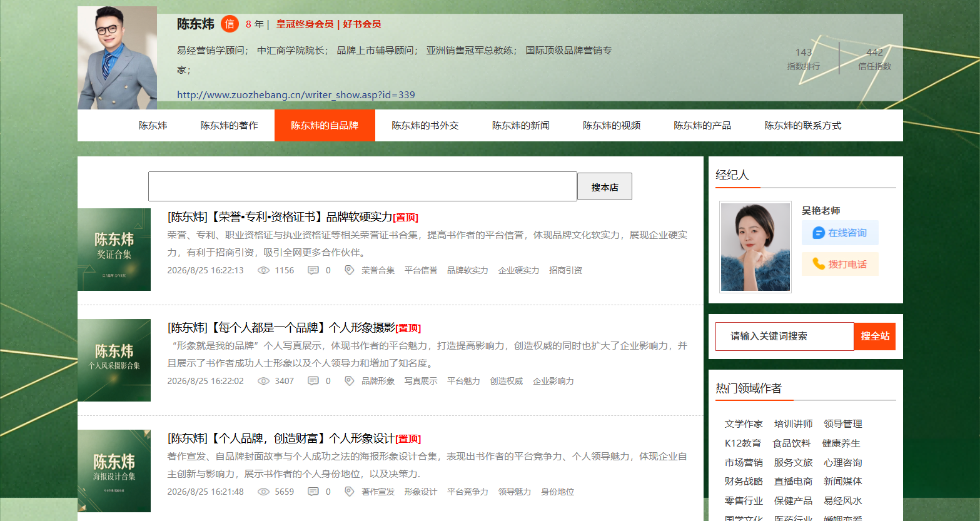Click phone icon on 拨打电话
Image resolution: width=980 pixels, height=521 pixels.
[x=818, y=264]
